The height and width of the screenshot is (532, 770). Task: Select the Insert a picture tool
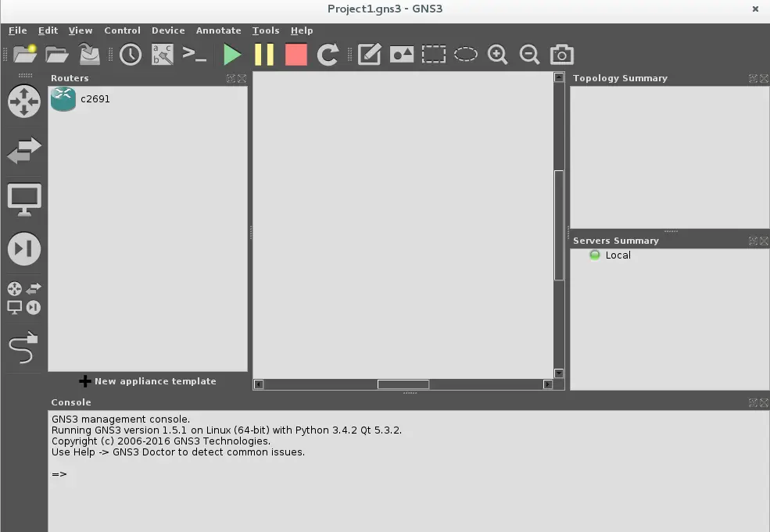click(x=402, y=54)
